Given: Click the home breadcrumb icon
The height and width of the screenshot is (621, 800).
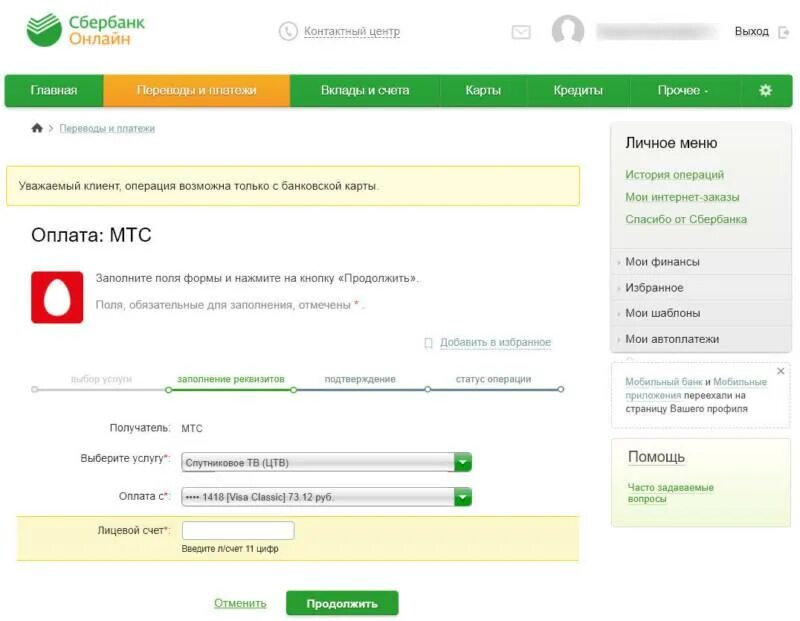Looking at the screenshot, I should click(37, 128).
